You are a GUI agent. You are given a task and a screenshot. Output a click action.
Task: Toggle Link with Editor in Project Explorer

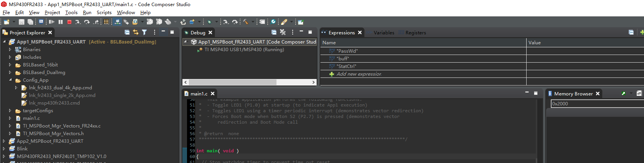(x=135, y=32)
